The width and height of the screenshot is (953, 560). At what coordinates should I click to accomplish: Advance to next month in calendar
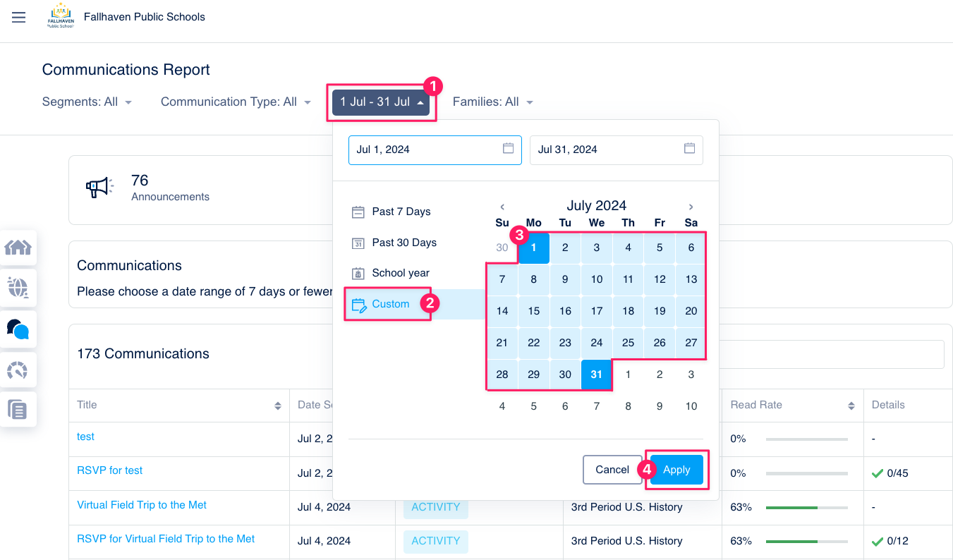[x=691, y=207]
